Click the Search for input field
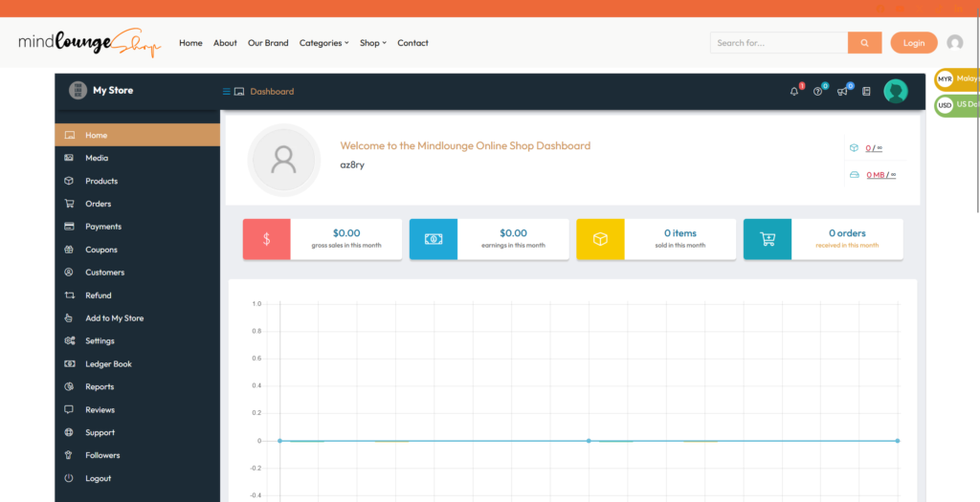This screenshot has width=980, height=502. (778, 43)
